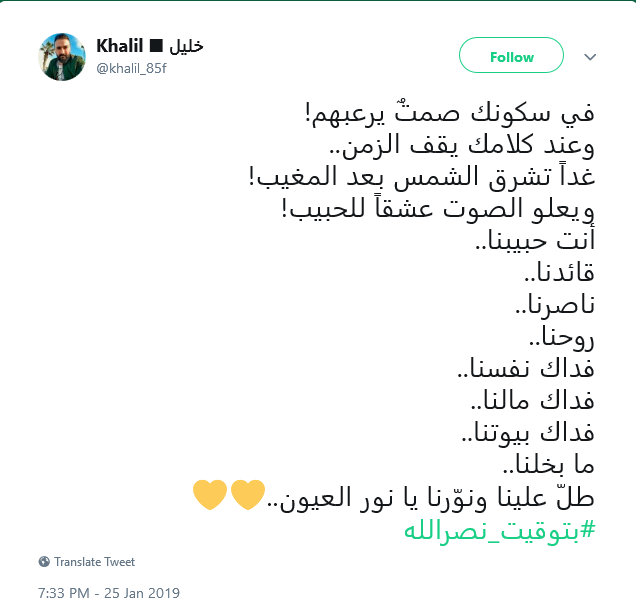Click the 25 Jan 2019 date

click(142, 593)
